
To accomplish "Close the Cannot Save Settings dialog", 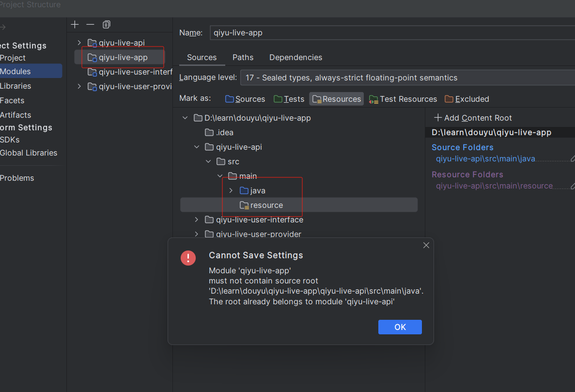I will [x=426, y=245].
